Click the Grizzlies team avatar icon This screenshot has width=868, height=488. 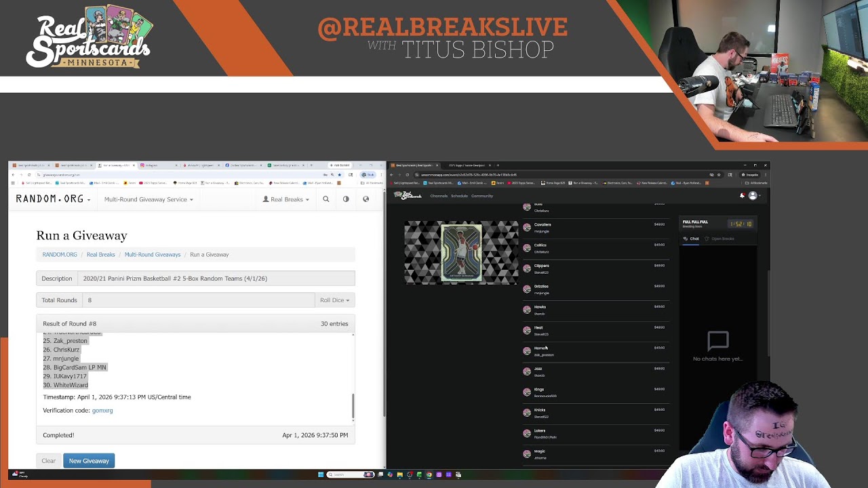coord(527,289)
